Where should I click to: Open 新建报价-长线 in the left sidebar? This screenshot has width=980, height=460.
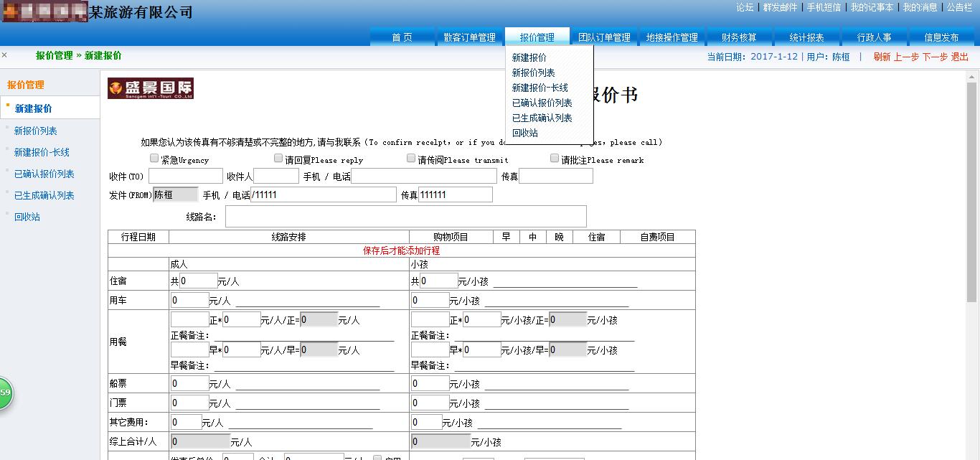point(42,152)
